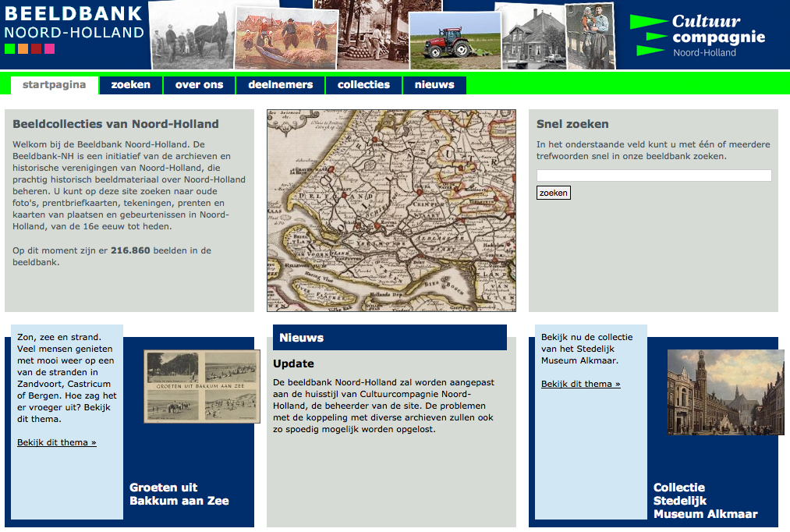Open the Alkmaar city painting thumbnail

[726, 392]
